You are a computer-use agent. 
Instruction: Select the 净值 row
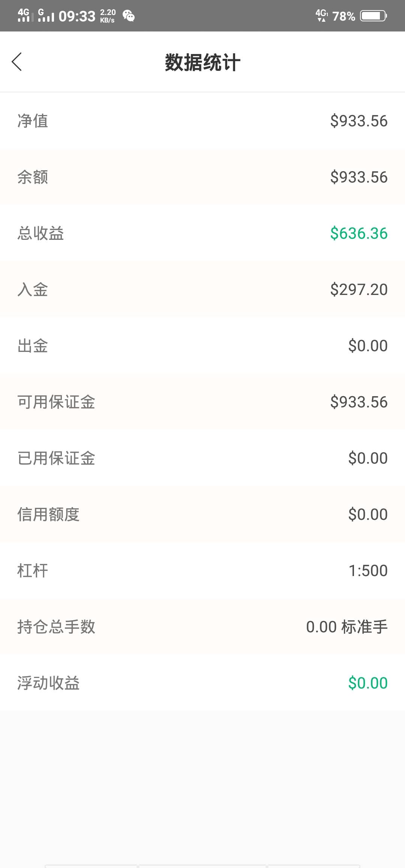click(202, 121)
